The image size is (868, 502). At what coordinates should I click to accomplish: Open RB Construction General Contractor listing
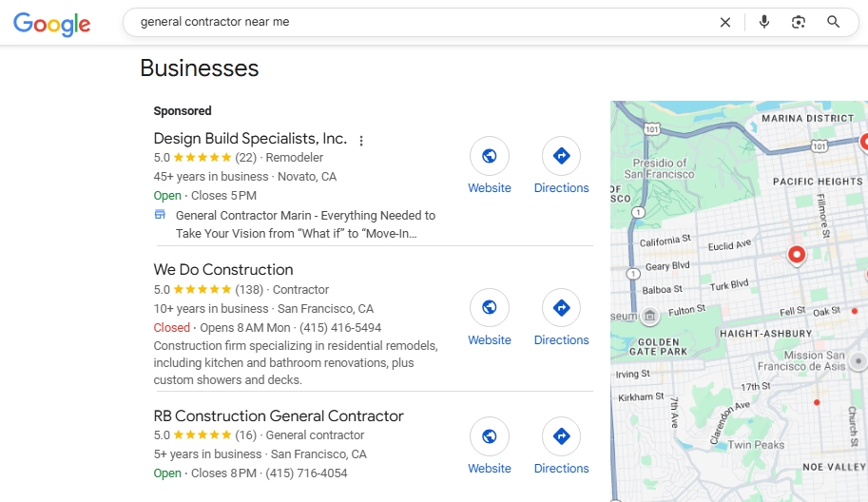click(279, 416)
